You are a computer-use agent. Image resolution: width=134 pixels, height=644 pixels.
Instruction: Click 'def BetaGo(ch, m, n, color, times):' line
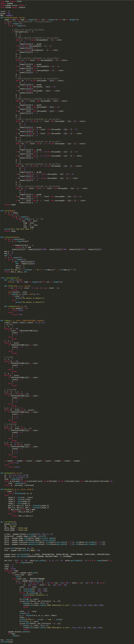17,489
